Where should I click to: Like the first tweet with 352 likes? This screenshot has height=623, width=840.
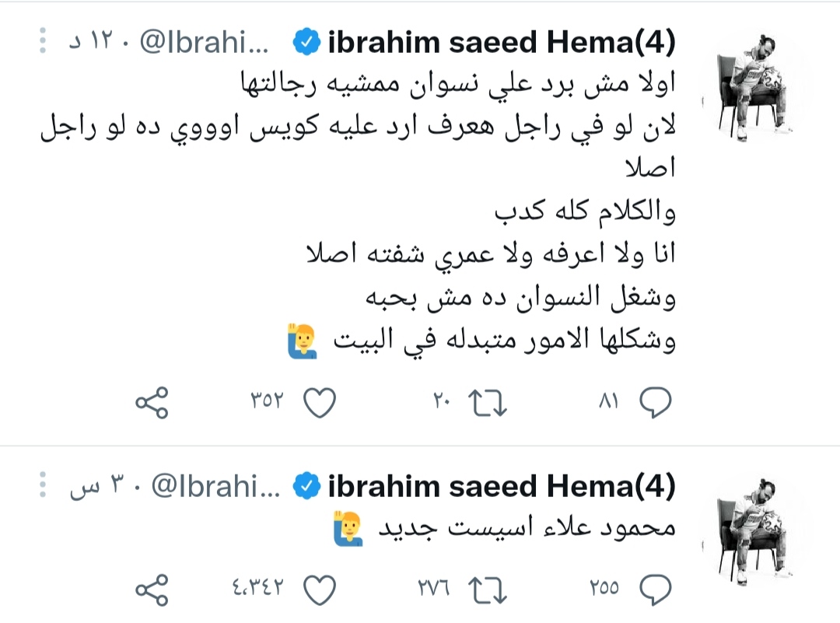[x=319, y=403]
